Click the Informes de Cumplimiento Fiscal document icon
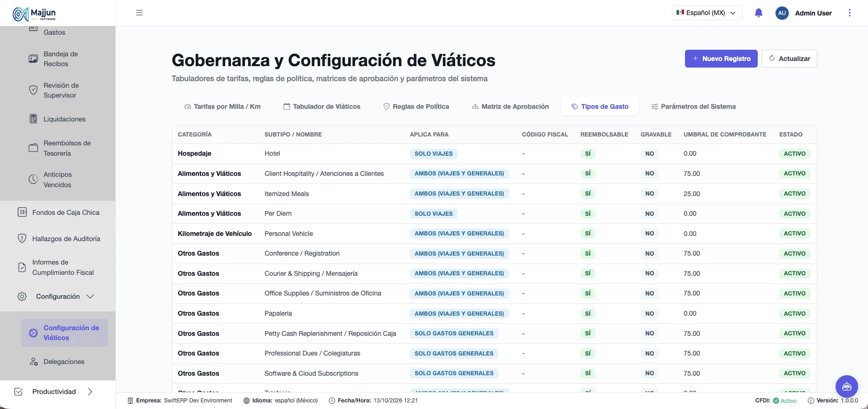 tap(22, 267)
